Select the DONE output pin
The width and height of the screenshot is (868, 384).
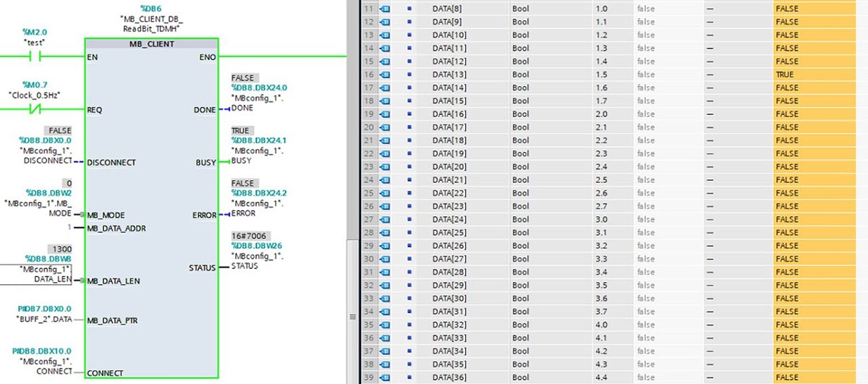coord(205,110)
